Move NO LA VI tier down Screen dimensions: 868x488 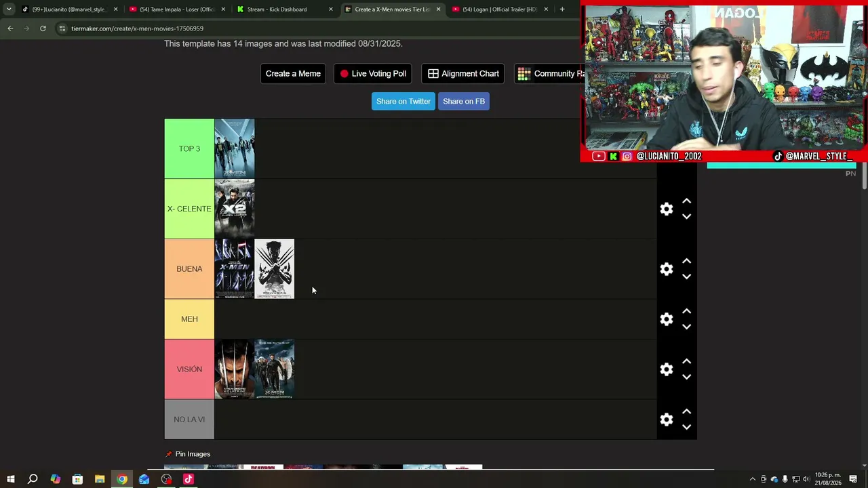tap(686, 427)
